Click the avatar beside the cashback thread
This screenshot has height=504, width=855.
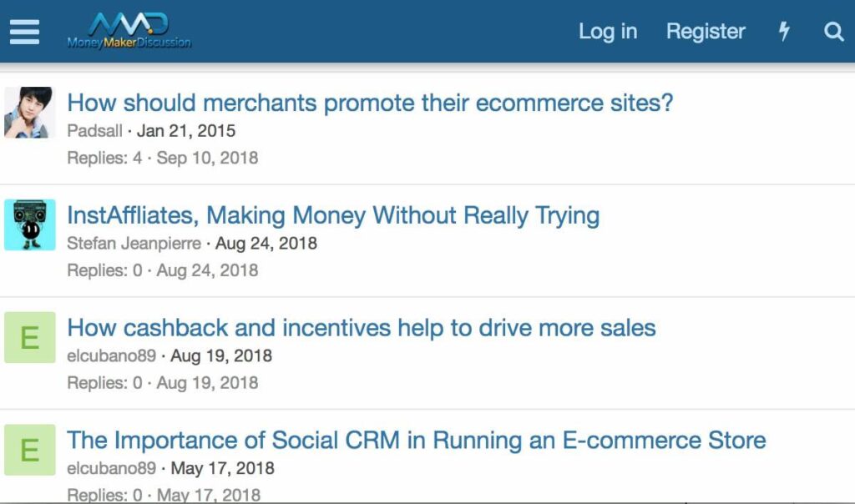pyautogui.click(x=29, y=337)
